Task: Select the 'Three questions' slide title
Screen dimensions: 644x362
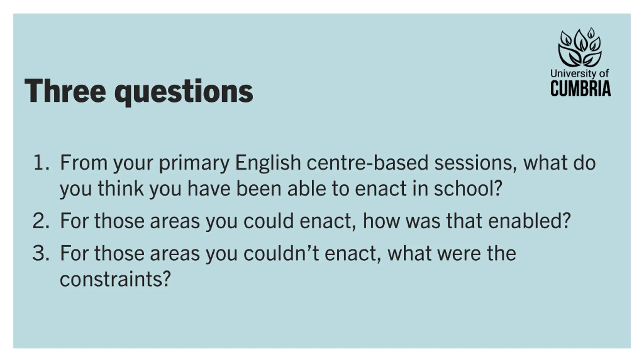Action: [139, 92]
